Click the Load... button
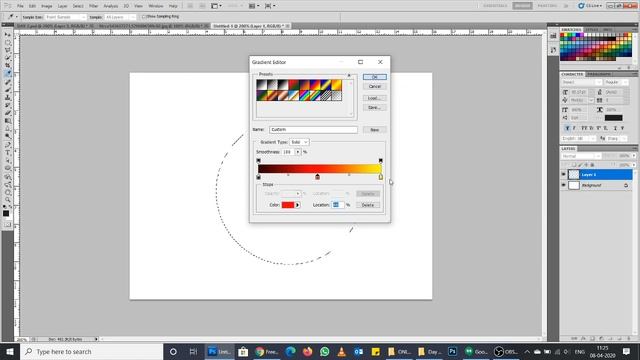640x360 pixels. click(x=375, y=98)
